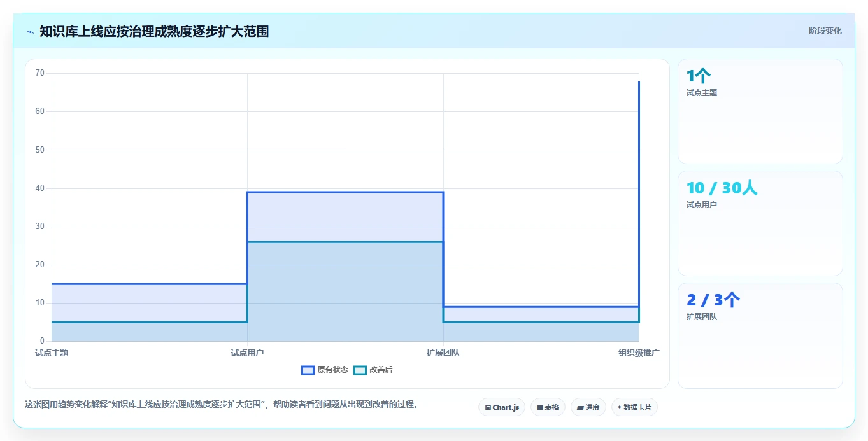Click the 试点主题 blue step at 15

pyautogui.click(x=150, y=284)
